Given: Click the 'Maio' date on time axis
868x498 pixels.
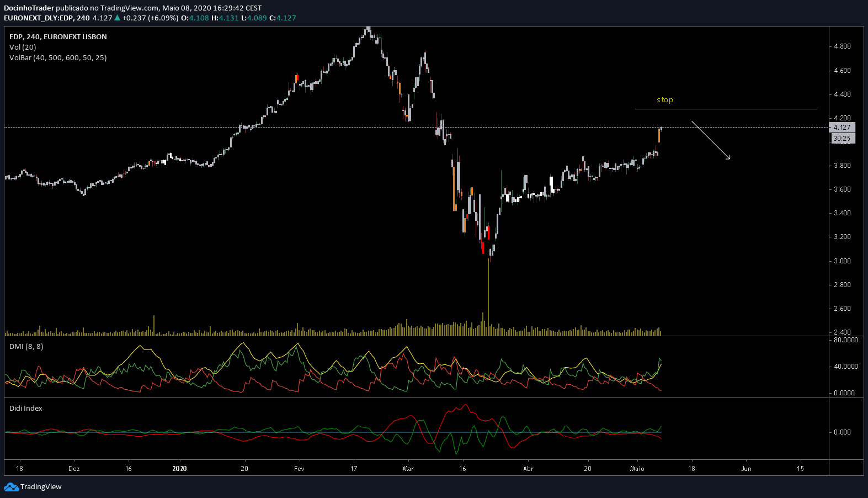Looking at the screenshot, I should [637, 469].
